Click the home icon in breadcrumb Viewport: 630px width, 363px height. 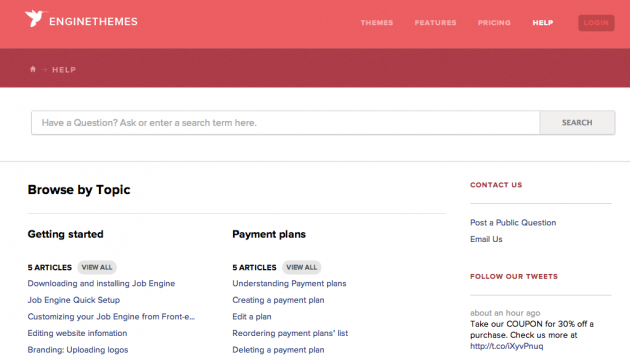(33, 69)
